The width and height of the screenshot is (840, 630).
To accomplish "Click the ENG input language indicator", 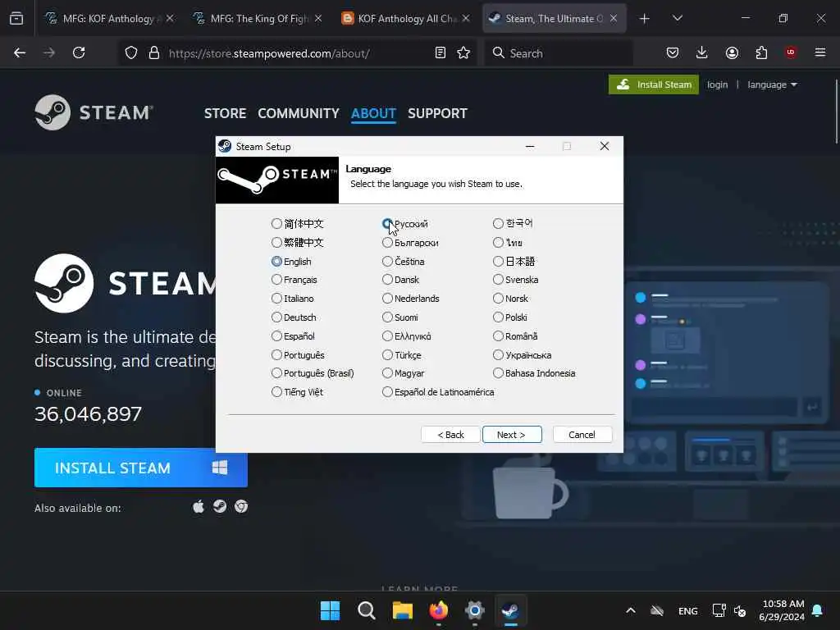I will pos(688,611).
